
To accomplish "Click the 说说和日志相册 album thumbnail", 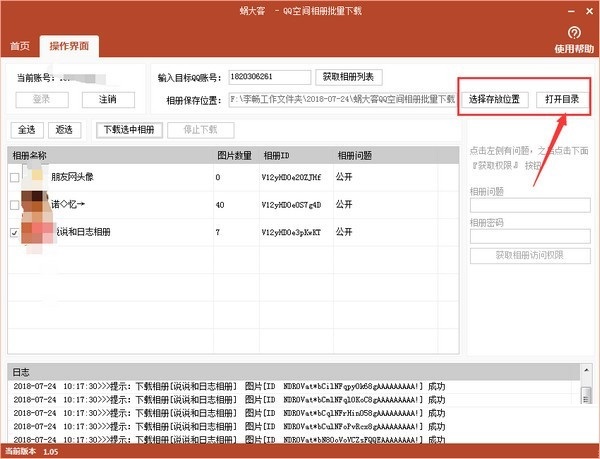I will pos(38,233).
